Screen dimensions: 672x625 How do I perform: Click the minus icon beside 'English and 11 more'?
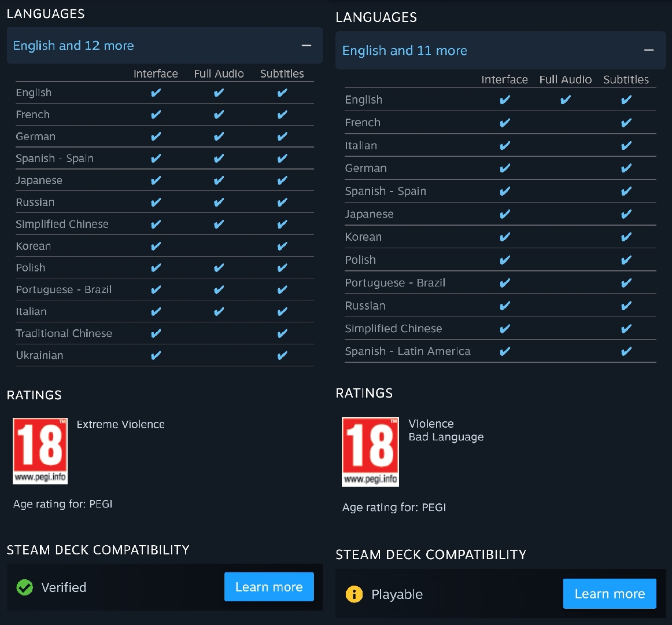click(649, 50)
